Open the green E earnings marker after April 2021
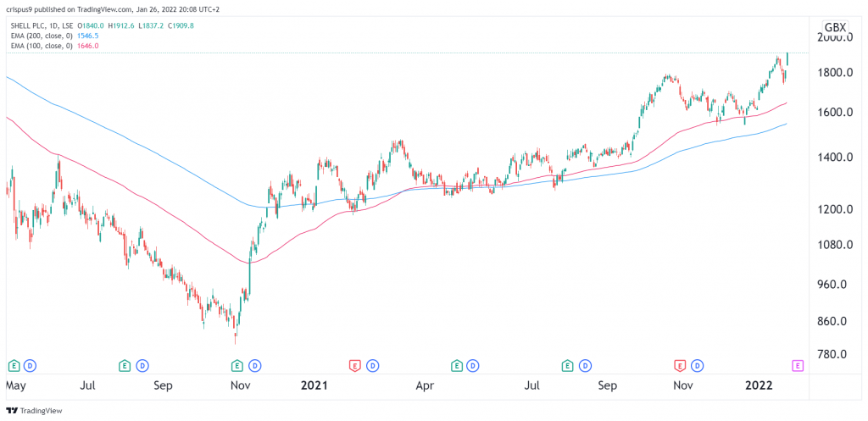The image size is (868, 421). (x=457, y=365)
